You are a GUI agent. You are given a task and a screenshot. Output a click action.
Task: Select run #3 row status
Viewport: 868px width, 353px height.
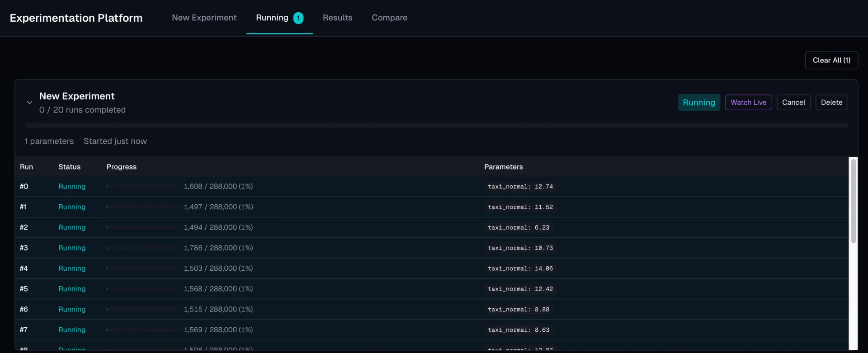pyautogui.click(x=72, y=248)
